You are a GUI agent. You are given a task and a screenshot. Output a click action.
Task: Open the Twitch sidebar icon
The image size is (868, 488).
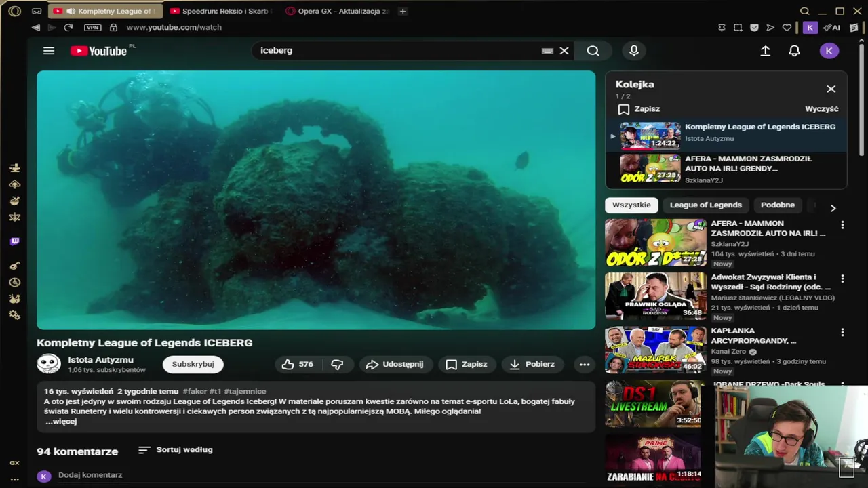(x=15, y=242)
